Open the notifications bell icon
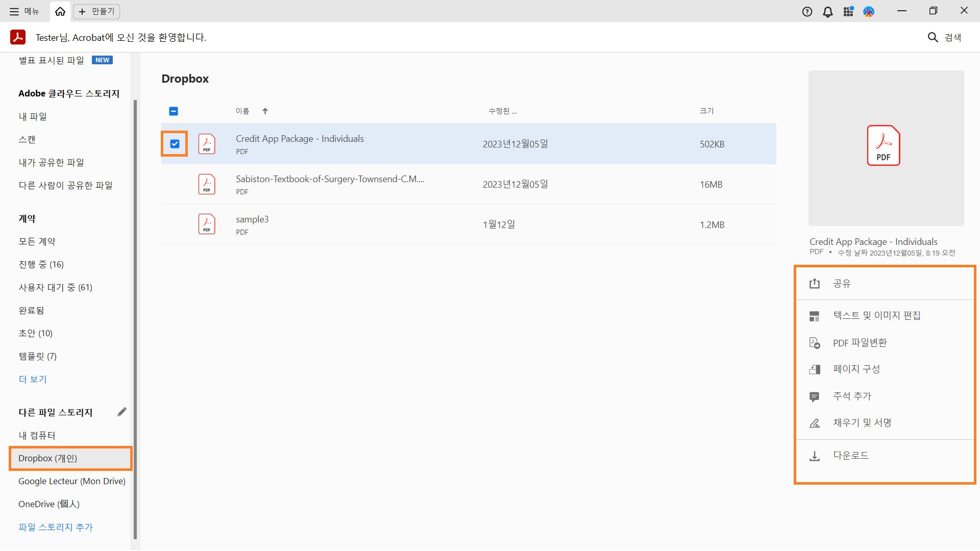 point(828,12)
